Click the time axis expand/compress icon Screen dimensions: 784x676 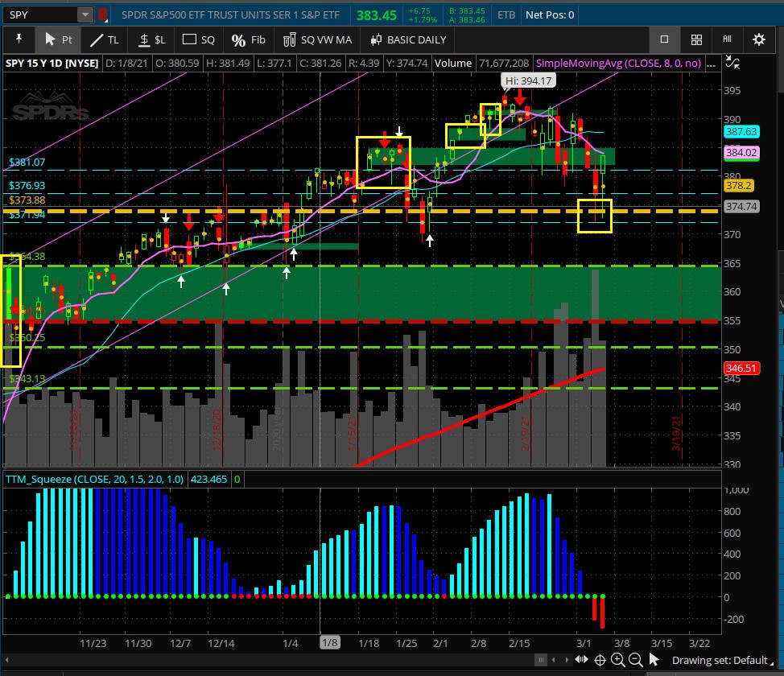pyautogui.click(x=581, y=660)
